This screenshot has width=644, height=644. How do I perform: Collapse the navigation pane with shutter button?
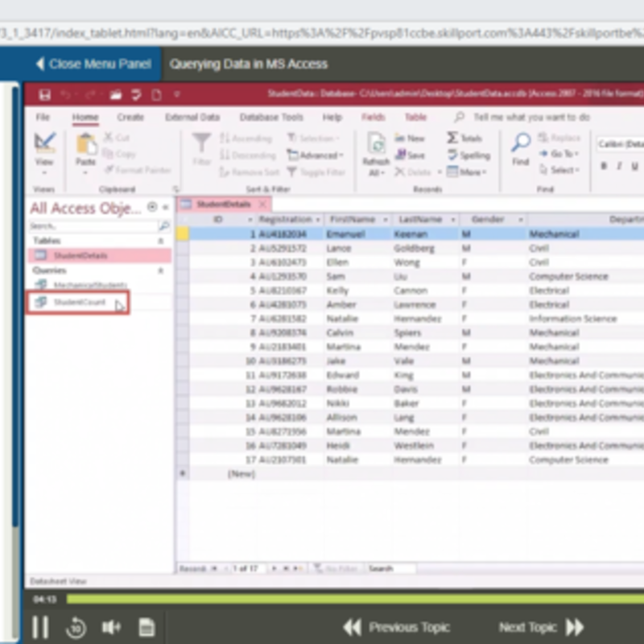pos(166,207)
